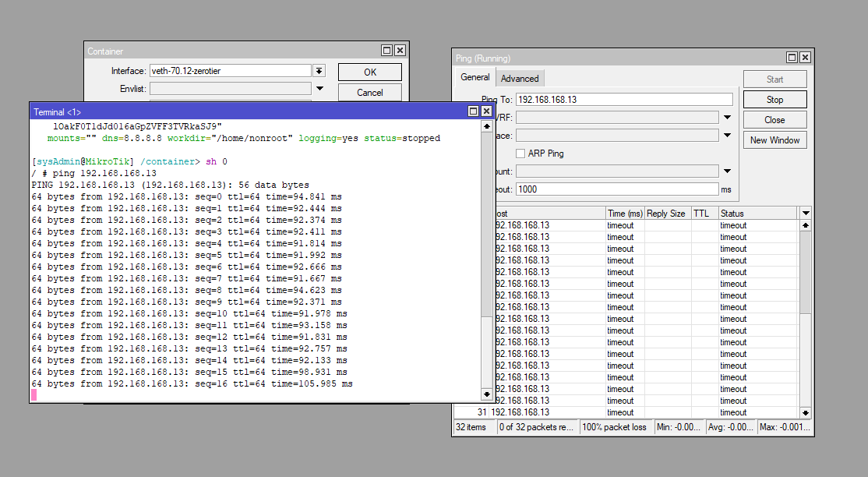Maximize the Container window
This screenshot has height=477, width=868.
point(387,51)
